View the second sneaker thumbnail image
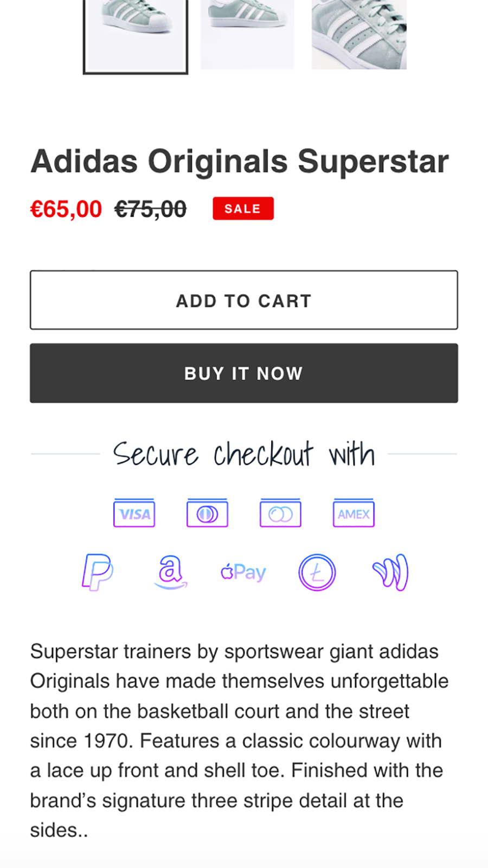 point(247,34)
